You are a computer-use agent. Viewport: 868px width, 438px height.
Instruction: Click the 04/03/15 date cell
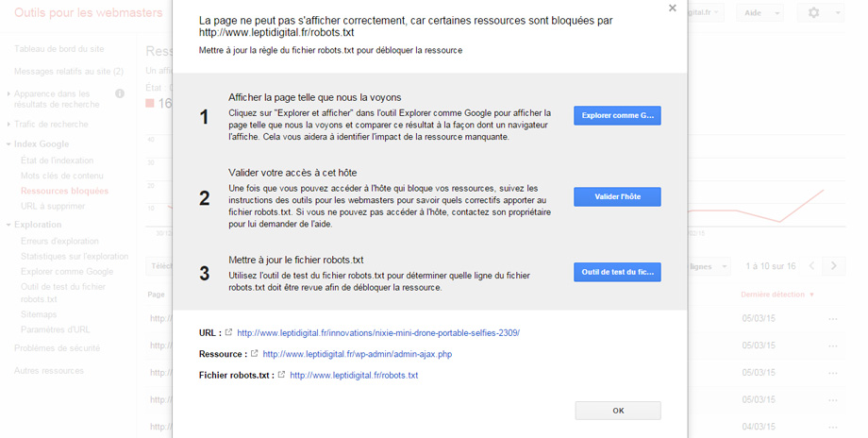point(759,427)
